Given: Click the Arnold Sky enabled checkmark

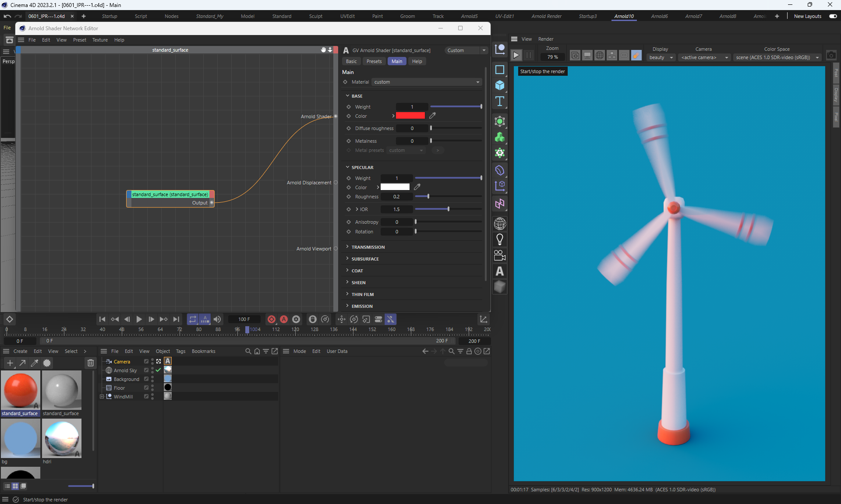Looking at the screenshot, I should pos(158,370).
